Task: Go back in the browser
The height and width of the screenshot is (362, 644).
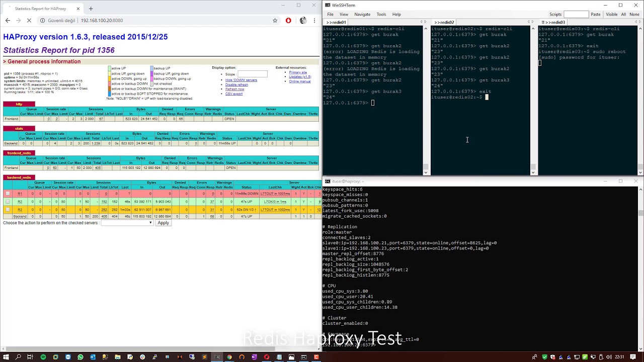Action: 8,21
